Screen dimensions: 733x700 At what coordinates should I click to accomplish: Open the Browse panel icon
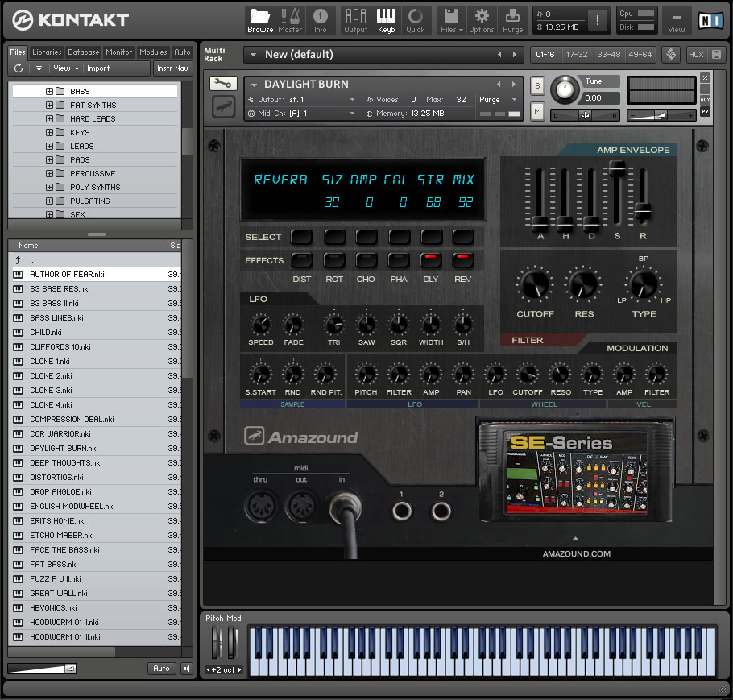[260, 21]
